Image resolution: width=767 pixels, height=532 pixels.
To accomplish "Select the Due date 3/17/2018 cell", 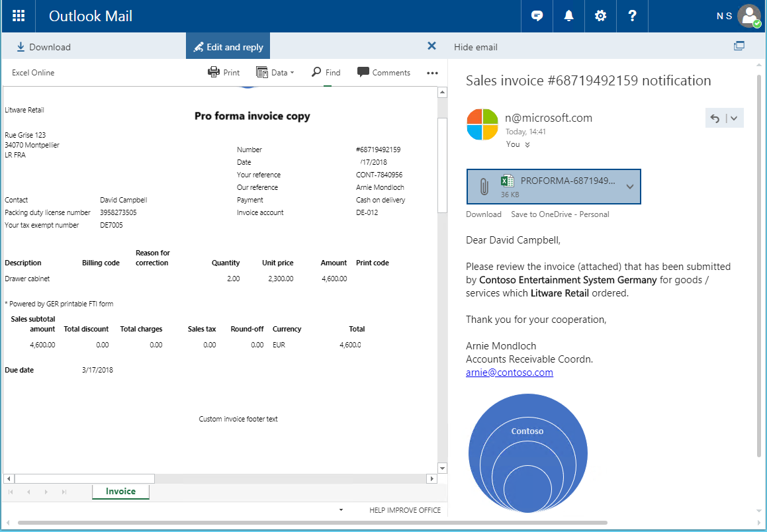I will click(x=97, y=370).
